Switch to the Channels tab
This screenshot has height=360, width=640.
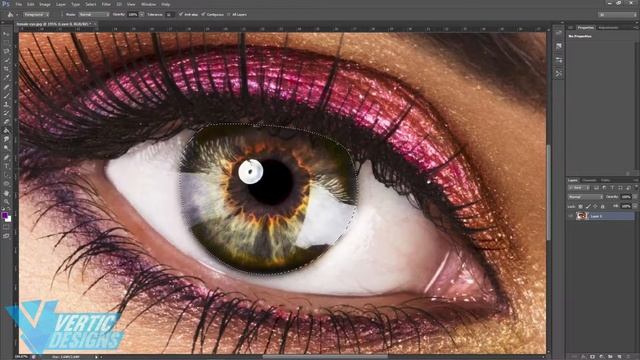pyautogui.click(x=589, y=180)
